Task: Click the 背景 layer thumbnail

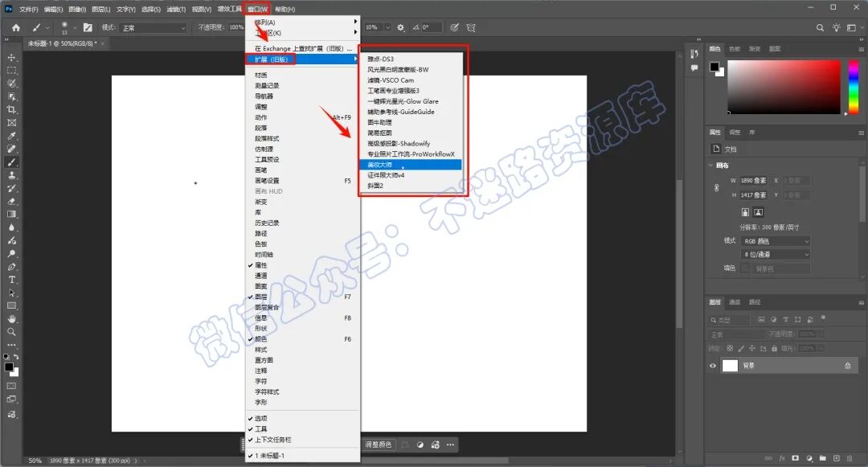Action: (x=730, y=366)
